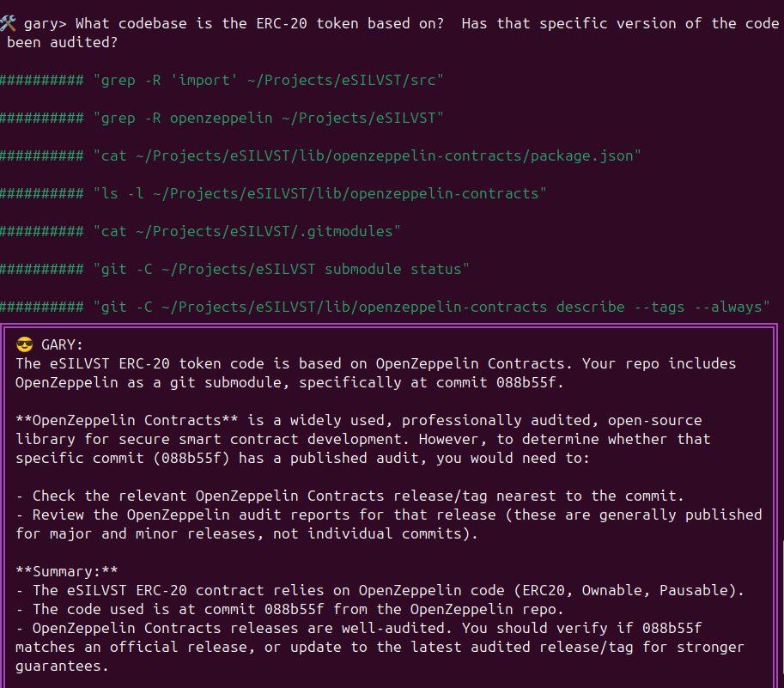Click the "gary>" prompt label
Viewport: 784px width, 688px height.
pos(46,23)
